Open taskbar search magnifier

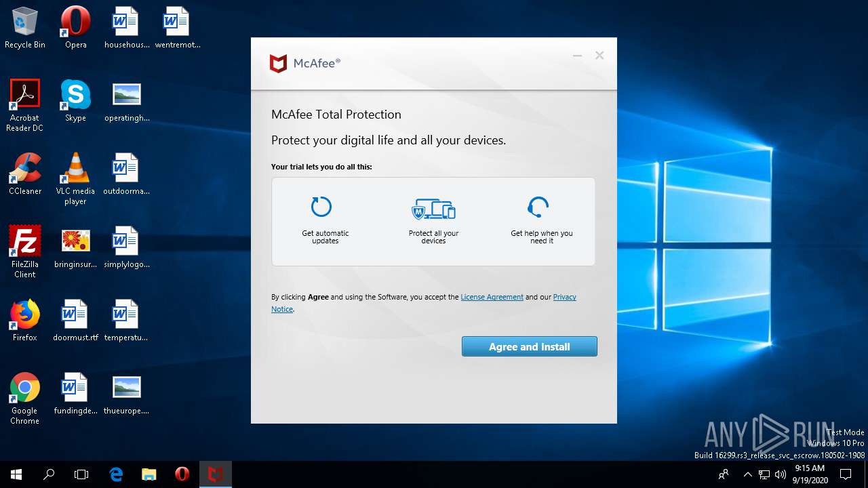click(x=49, y=474)
